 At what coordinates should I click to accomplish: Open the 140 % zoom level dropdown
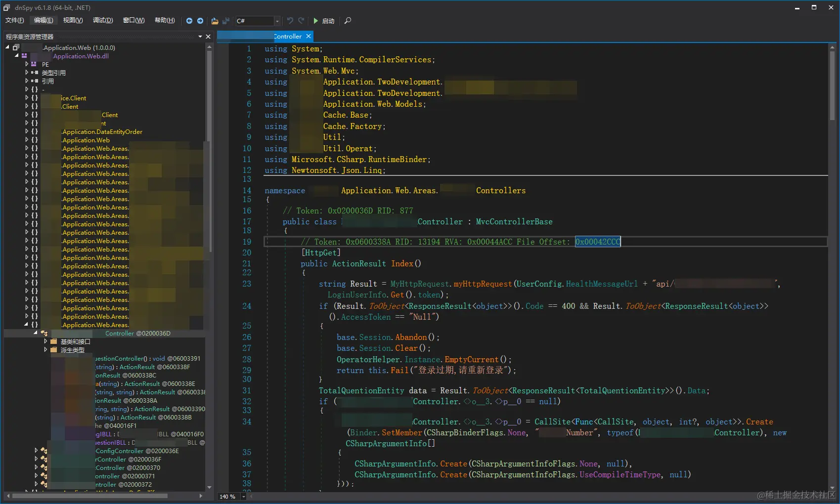[244, 496]
